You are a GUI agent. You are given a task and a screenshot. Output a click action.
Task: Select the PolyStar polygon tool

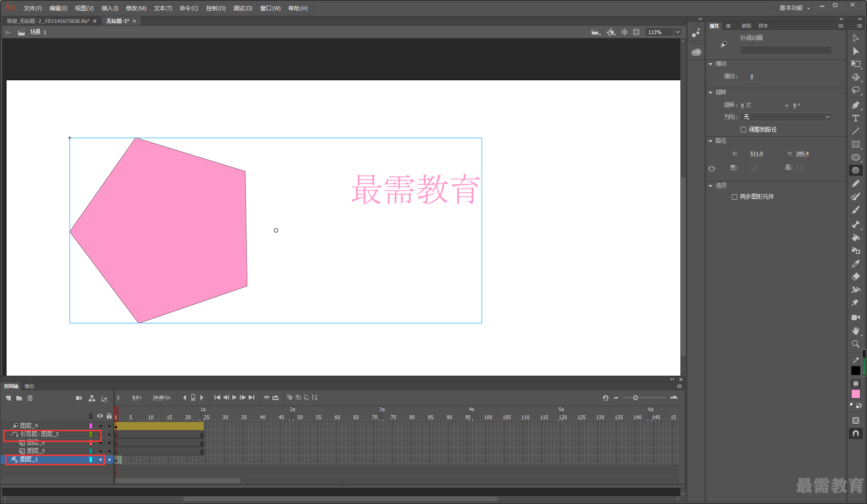(855, 170)
